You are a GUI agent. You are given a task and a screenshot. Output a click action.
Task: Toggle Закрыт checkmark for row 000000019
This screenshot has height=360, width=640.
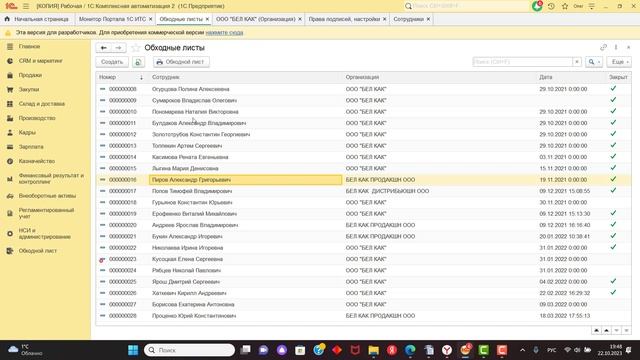coord(613,213)
